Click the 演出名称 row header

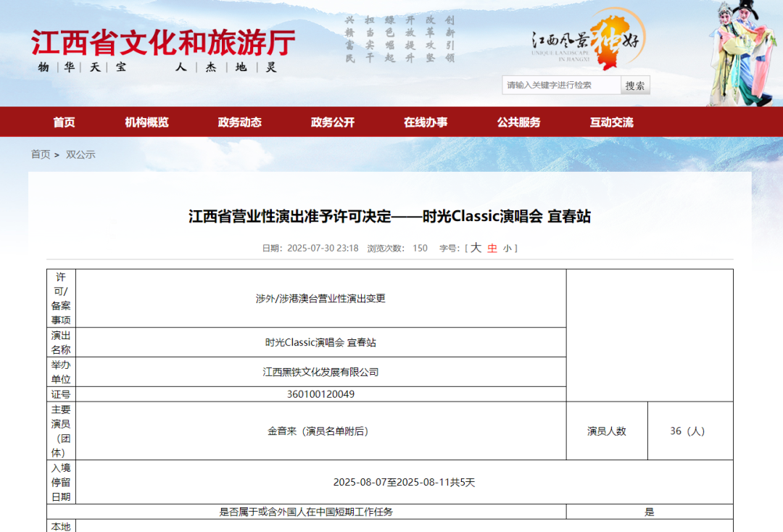61,342
